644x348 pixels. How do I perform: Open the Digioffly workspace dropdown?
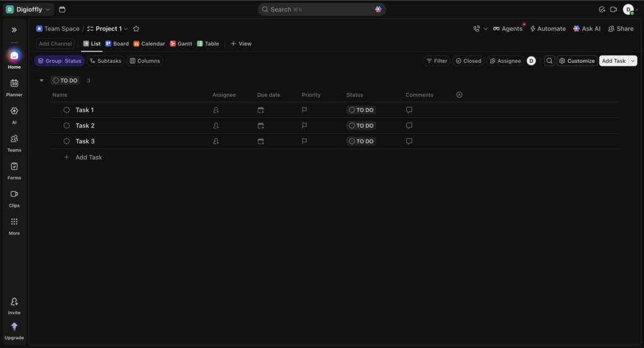click(28, 9)
